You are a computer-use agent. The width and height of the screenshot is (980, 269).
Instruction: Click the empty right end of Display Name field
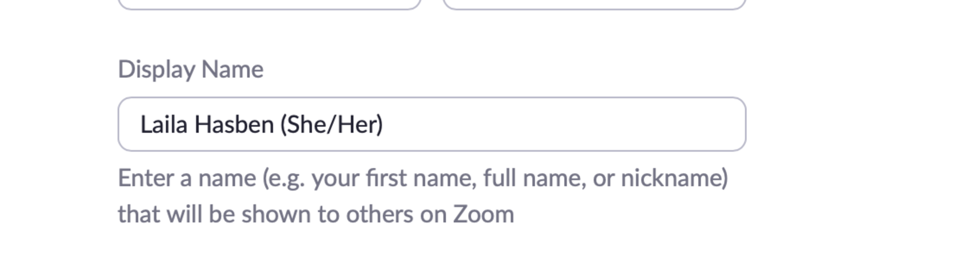[x=670, y=125]
